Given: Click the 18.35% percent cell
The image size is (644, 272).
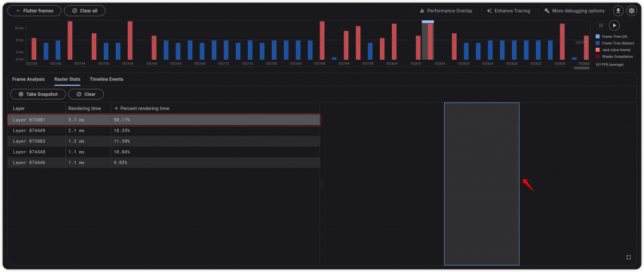Looking at the screenshot, I should point(122,130).
